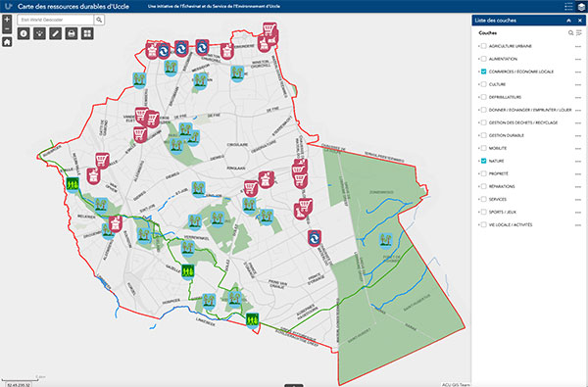Click the VIE LOCALE / ACTIVITES layer name
588x387 pixels.
pos(511,224)
